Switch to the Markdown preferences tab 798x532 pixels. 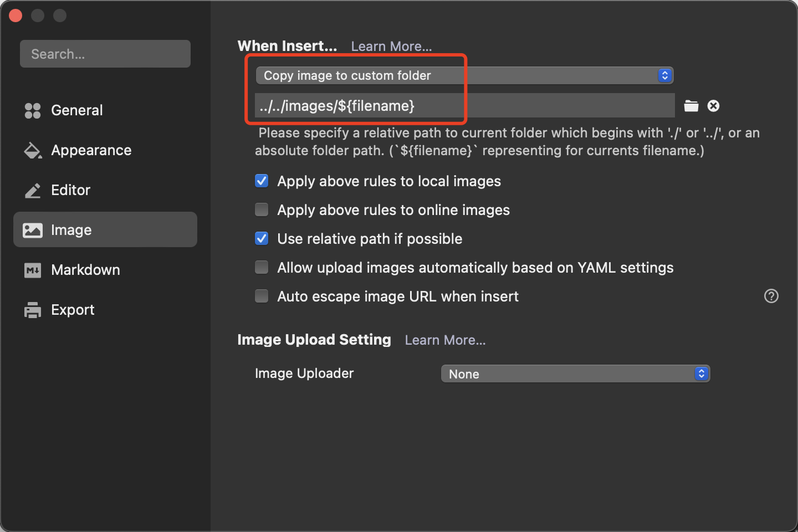(85, 270)
